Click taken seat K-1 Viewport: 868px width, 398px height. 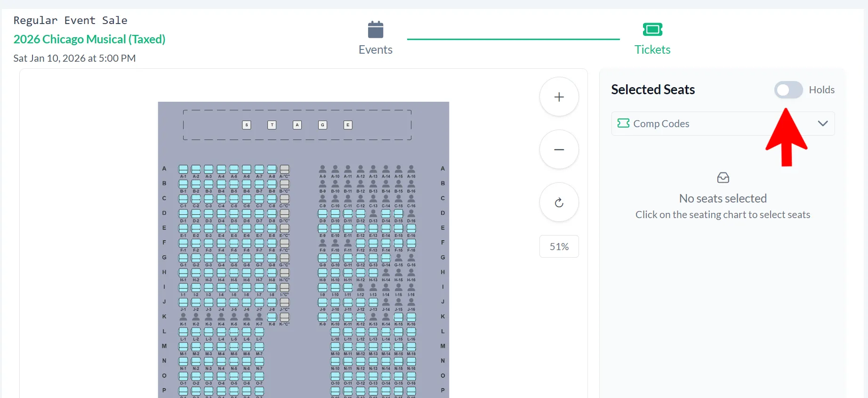[x=183, y=317]
